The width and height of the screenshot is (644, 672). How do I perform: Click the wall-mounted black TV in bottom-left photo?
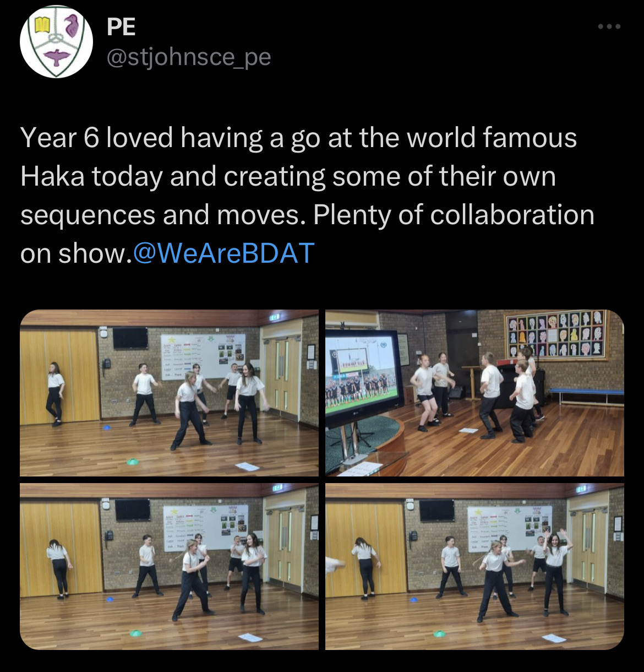(x=132, y=510)
